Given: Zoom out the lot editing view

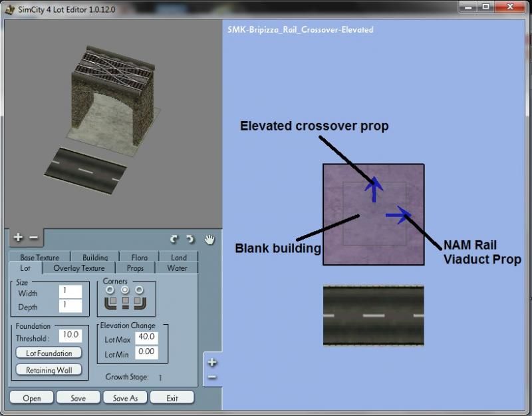Looking at the screenshot, I should (212, 377).
